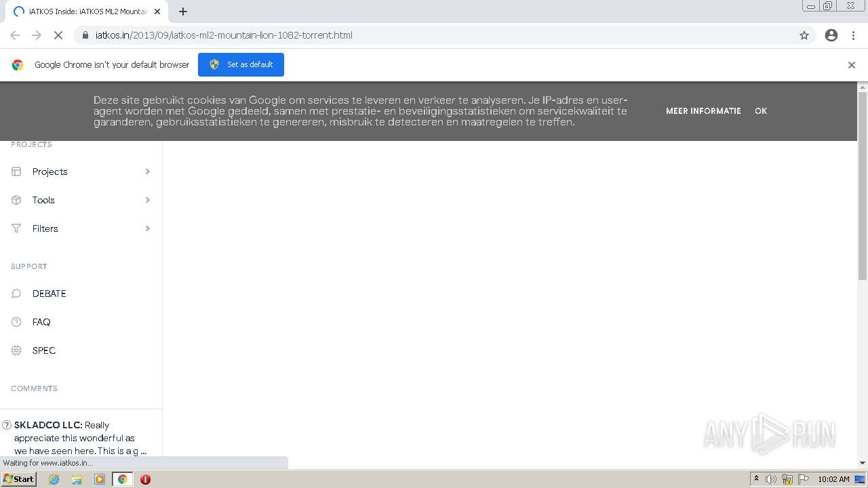Expand the Tools submenu chevron
868x488 pixels.
tap(147, 200)
